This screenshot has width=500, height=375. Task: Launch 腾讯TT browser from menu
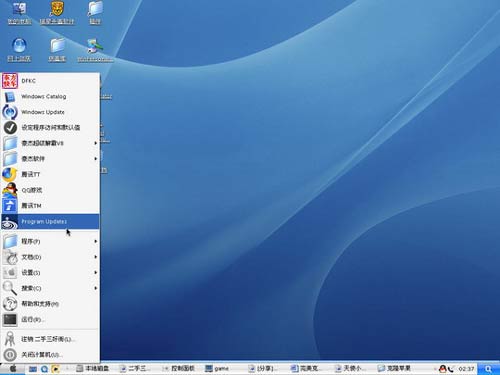tap(50, 174)
